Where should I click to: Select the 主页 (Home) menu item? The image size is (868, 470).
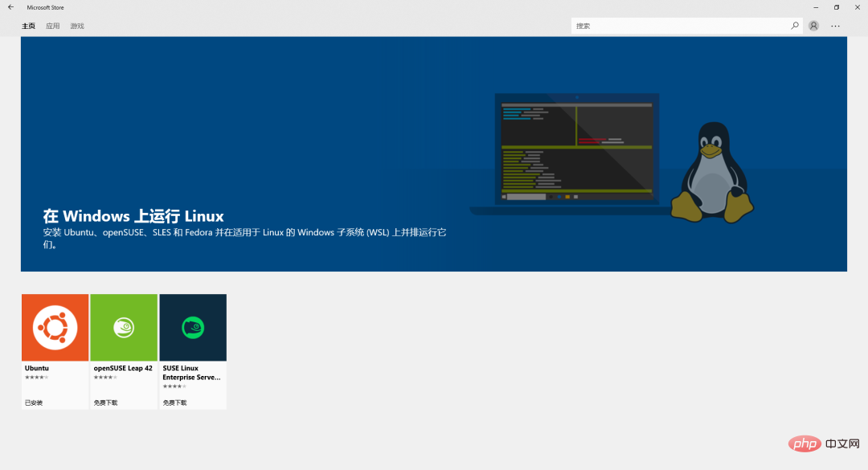28,25
